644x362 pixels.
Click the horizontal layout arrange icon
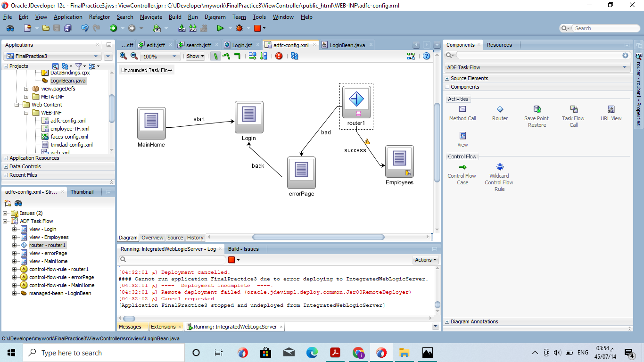click(252, 56)
